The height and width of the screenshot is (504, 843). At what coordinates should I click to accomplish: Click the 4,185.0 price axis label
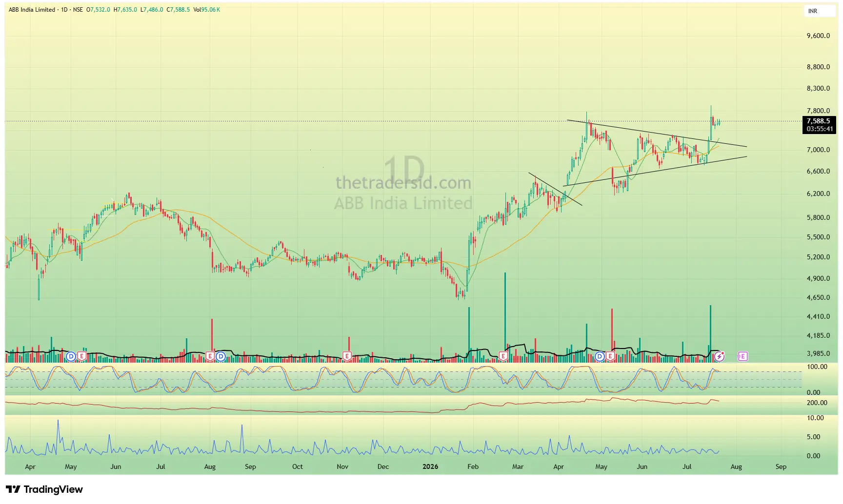[x=818, y=335]
